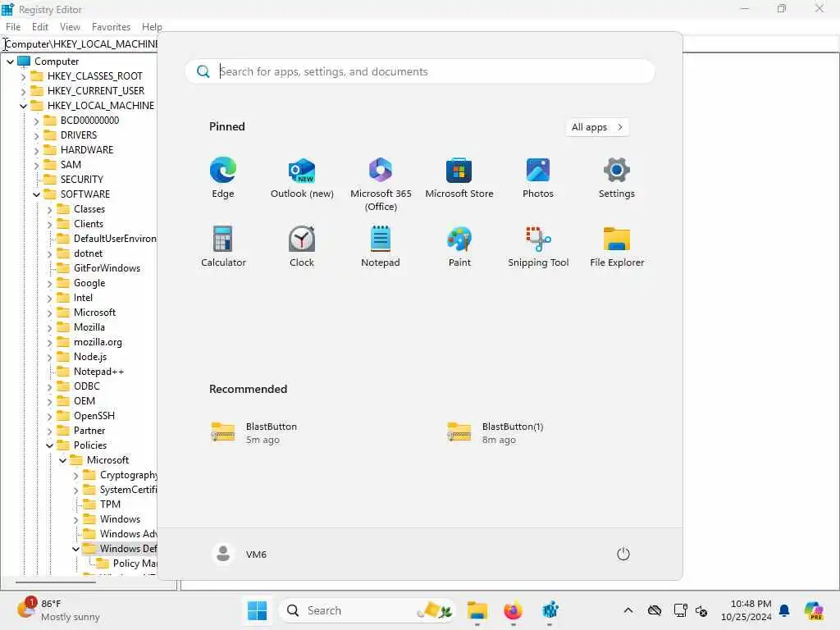Image resolution: width=840 pixels, height=630 pixels.
Task: Click the Windows Start button on taskbar
Action: pos(257,610)
